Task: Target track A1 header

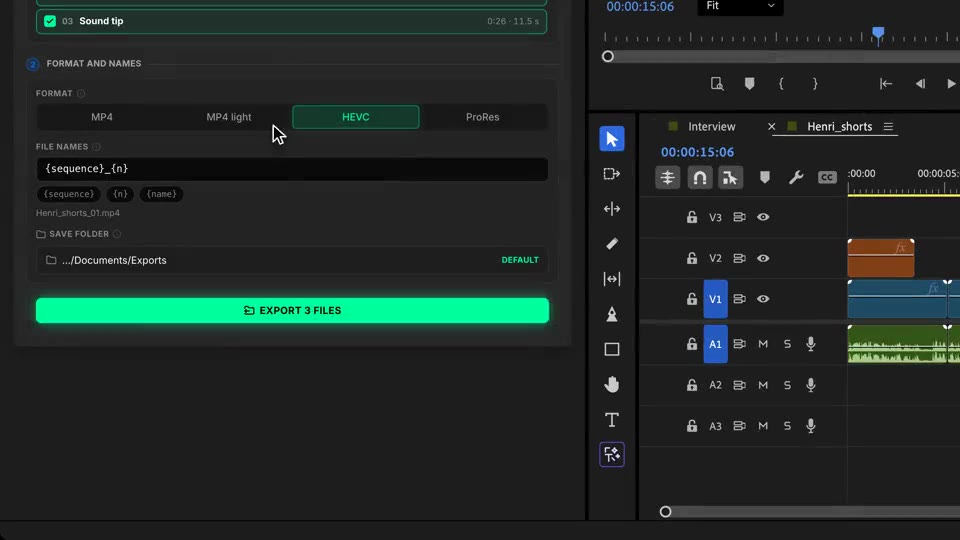Action: point(715,344)
